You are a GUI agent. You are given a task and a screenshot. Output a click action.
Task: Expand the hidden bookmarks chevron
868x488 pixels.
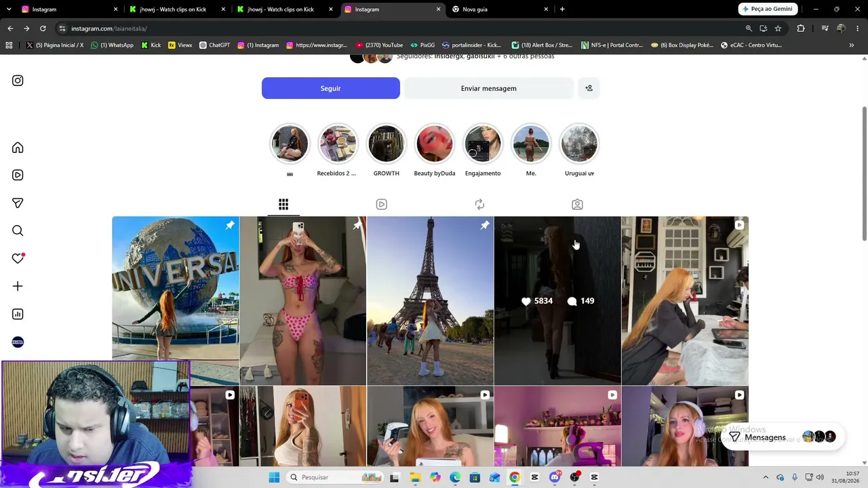[851, 45]
